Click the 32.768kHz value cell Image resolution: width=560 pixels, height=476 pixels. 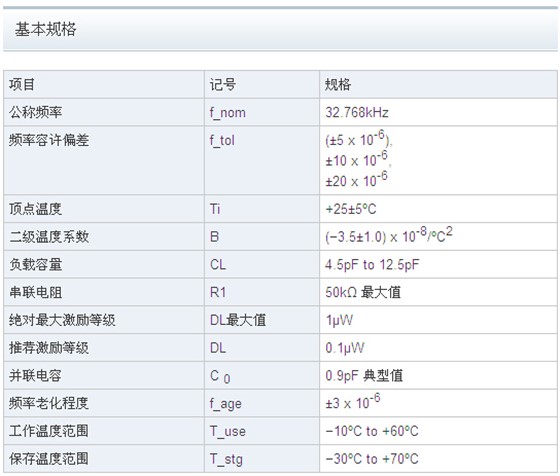(356, 112)
